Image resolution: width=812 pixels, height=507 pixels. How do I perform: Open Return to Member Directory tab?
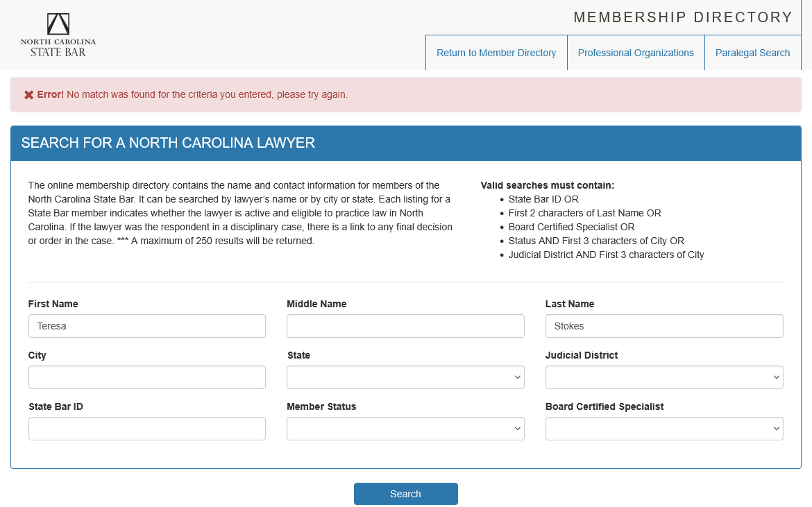[x=496, y=53]
